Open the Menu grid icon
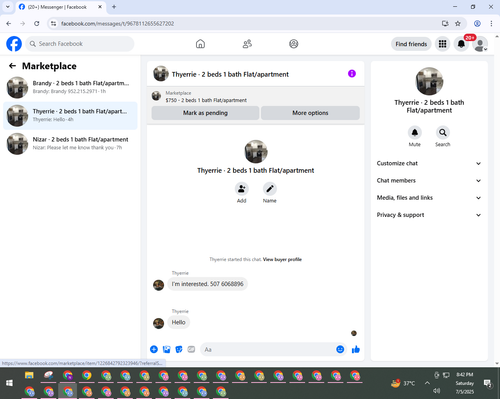Screen dimensions: 500x399 tap(442, 44)
